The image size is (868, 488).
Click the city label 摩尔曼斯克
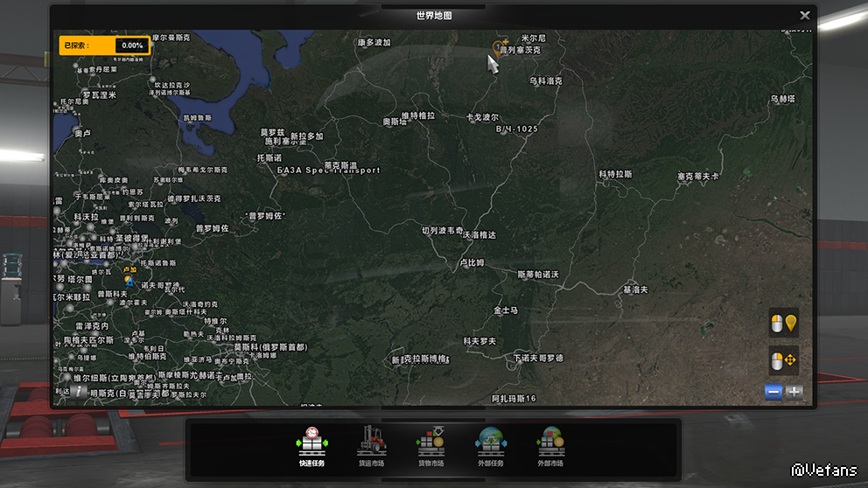pos(171,38)
